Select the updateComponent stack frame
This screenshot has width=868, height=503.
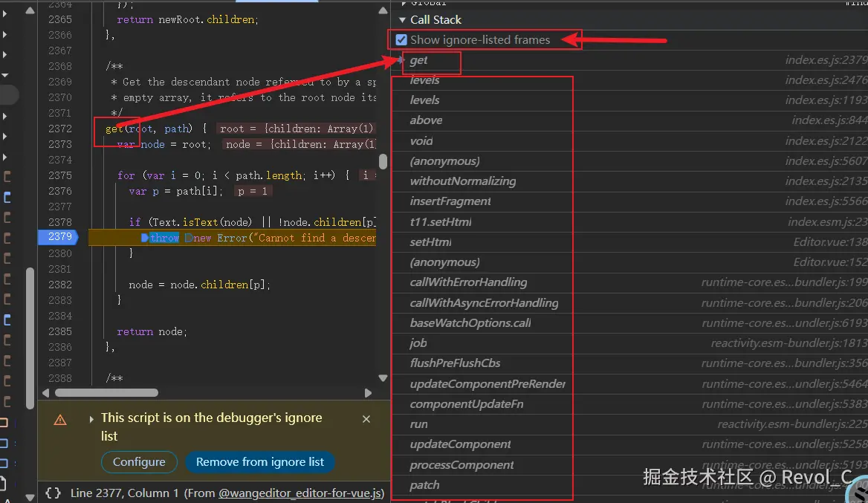pos(629,444)
